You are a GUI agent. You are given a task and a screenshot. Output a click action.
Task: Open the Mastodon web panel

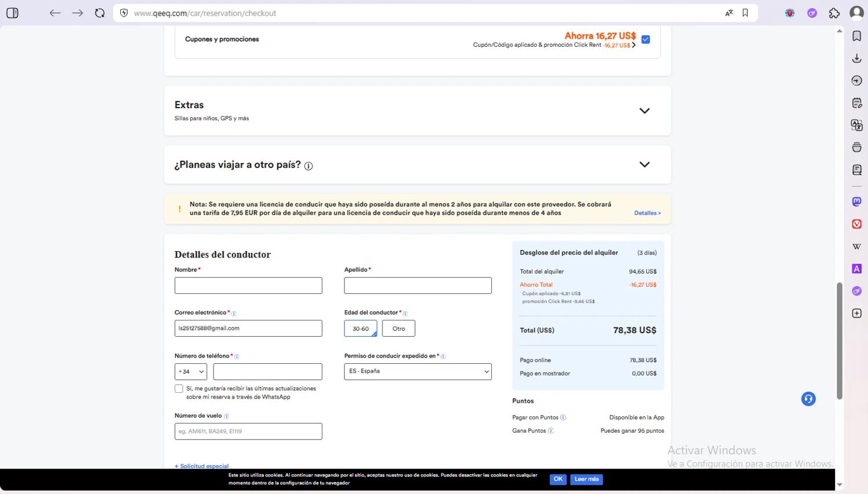coord(857,201)
